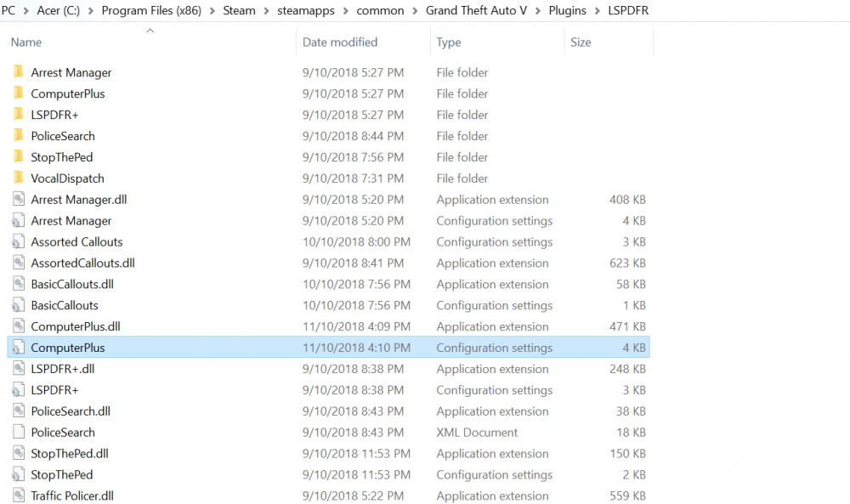Select the ComputerPlus folder icon
Image resolution: width=850 pixels, height=504 pixels.
pyautogui.click(x=19, y=93)
